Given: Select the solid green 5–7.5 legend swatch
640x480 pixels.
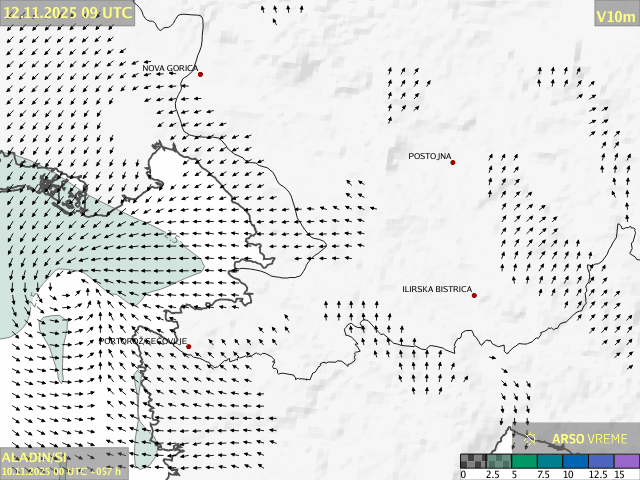Looking at the screenshot, I should (x=523, y=461).
